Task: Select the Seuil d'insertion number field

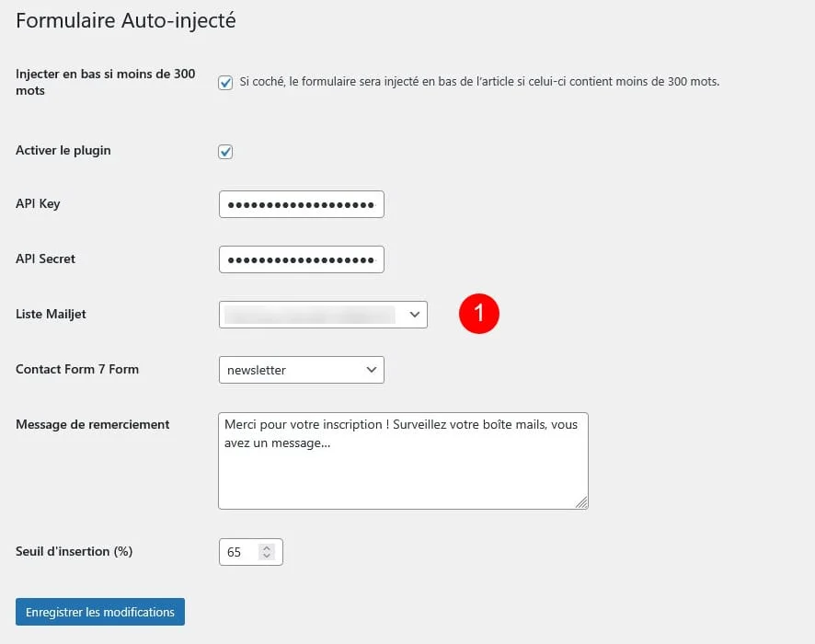Action: click(239, 552)
